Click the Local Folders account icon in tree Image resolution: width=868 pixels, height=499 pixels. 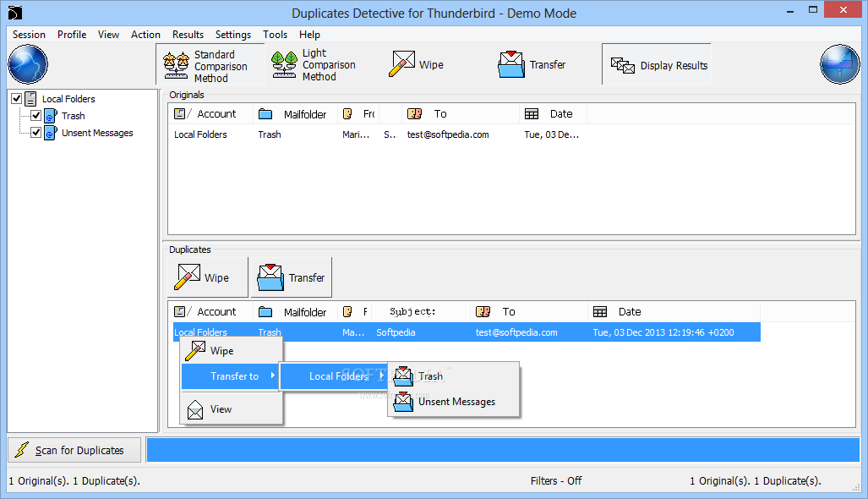[x=31, y=99]
